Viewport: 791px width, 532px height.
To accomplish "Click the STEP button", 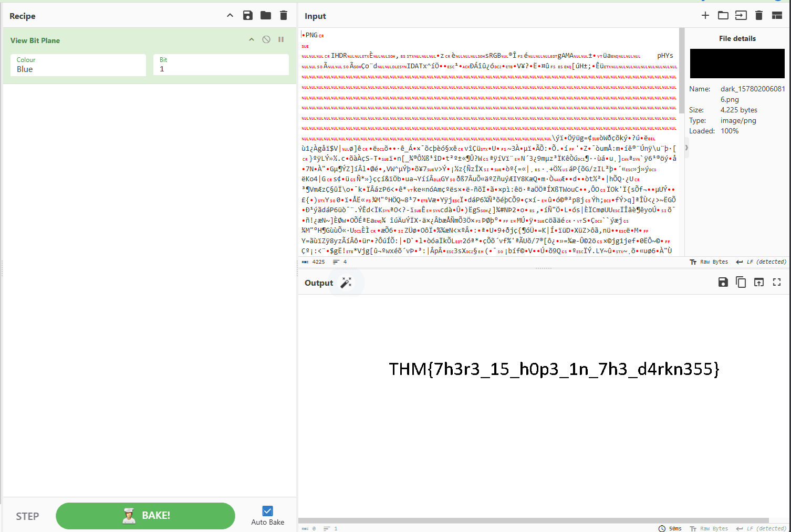I will (x=27, y=516).
